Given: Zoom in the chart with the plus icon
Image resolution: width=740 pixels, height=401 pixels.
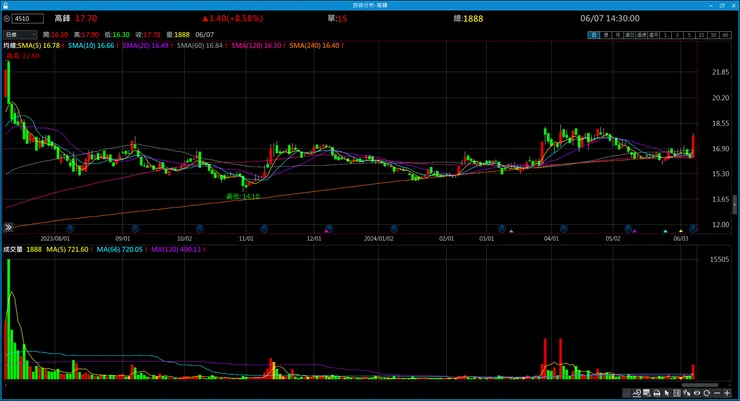Looking at the screenshot, I should coord(727,393).
